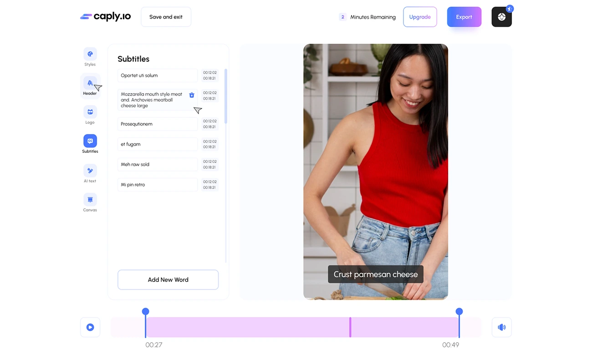The image size is (592, 364).
Task: Click the Subtitles panel heading
Action: [x=133, y=59]
